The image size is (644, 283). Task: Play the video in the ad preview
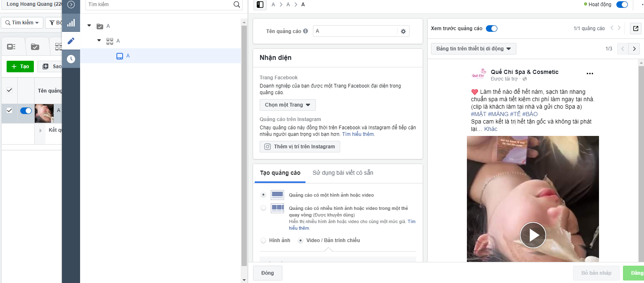pos(533,235)
